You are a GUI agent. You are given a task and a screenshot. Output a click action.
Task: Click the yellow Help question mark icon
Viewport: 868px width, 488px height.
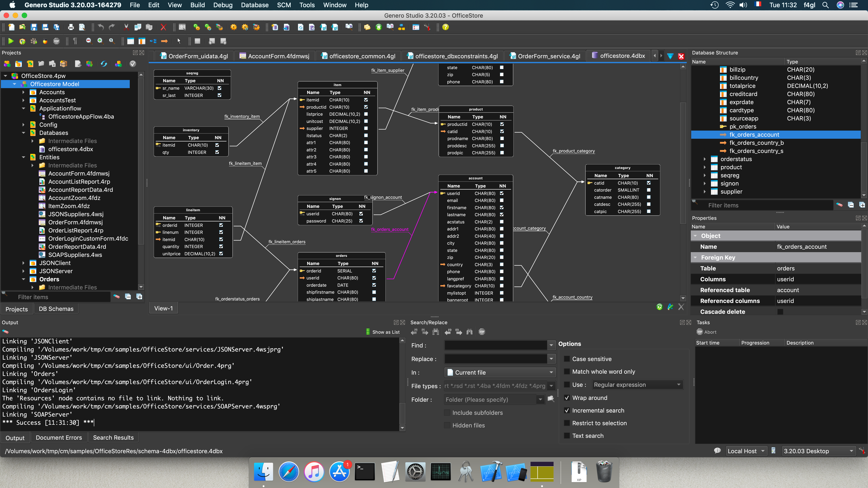(446, 27)
